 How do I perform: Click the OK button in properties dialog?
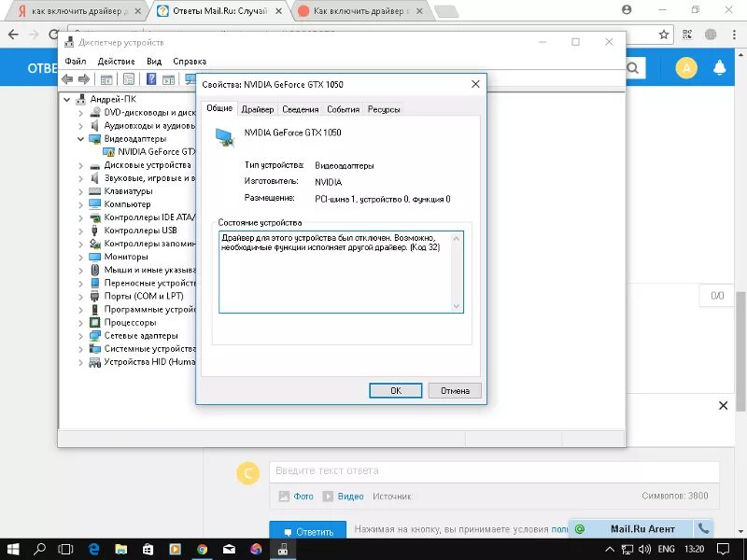[x=395, y=390]
